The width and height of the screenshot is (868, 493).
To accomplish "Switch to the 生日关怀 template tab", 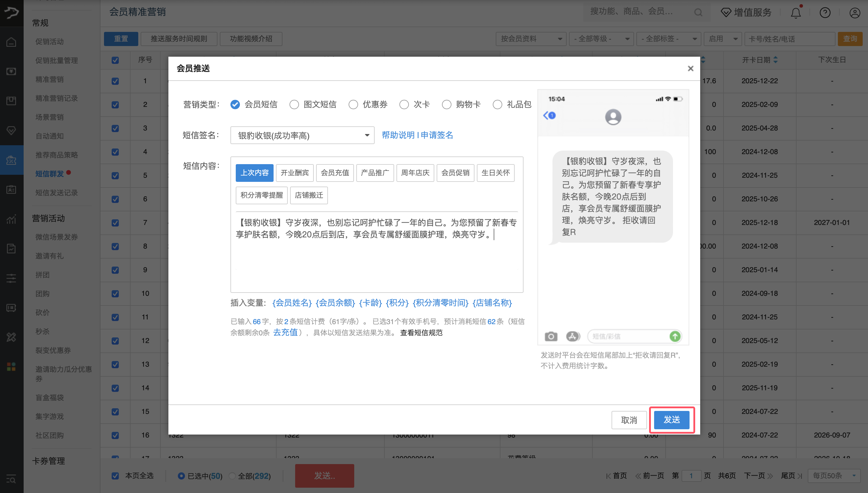I will coord(496,173).
